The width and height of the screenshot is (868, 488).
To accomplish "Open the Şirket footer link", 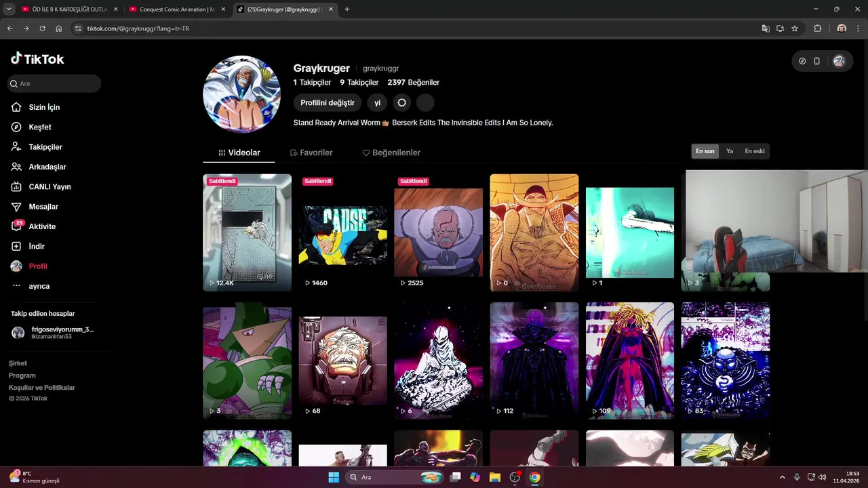I will point(18,363).
